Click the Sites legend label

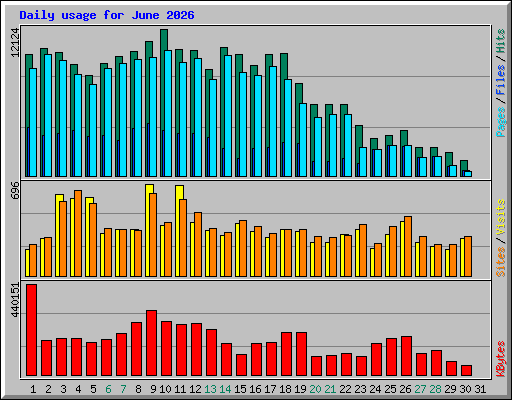[500, 262]
